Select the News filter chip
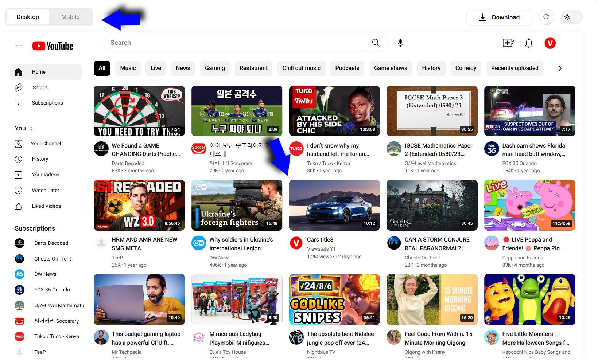The height and width of the screenshot is (364, 598). pos(183,68)
